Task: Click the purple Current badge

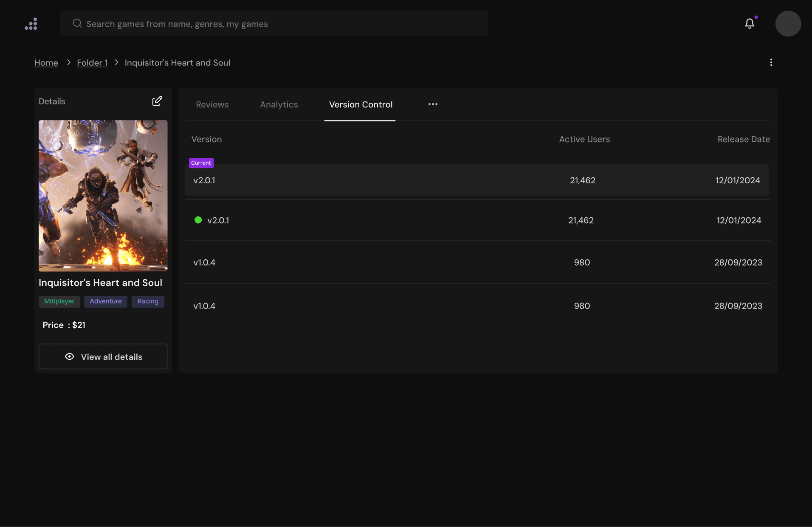Action: tap(201, 163)
